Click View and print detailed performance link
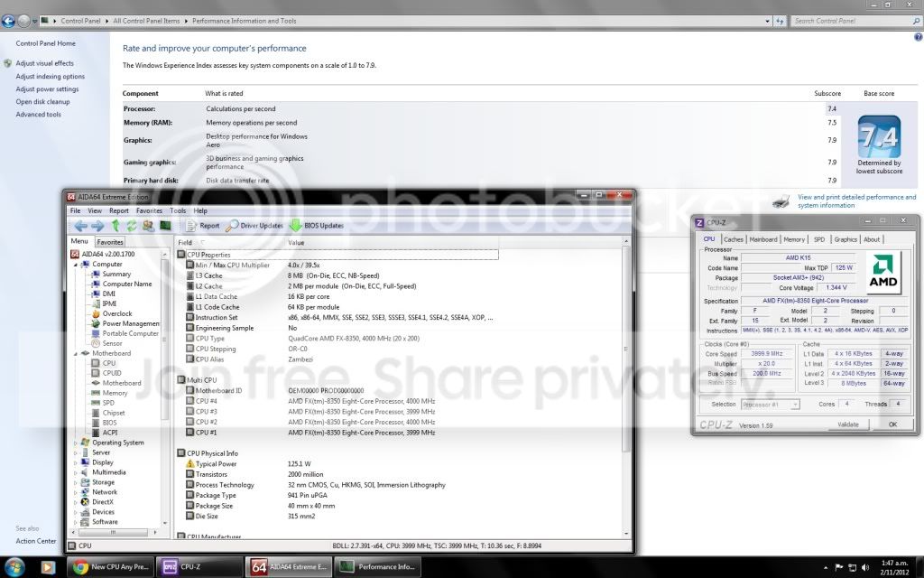Image resolution: width=924 pixels, height=578 pixels. 857,201
